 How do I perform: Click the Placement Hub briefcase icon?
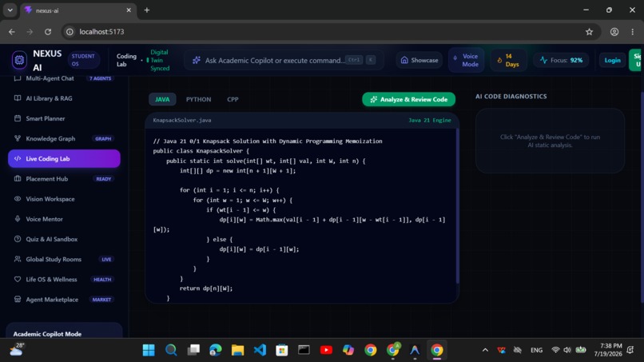[x=18, y=179]
